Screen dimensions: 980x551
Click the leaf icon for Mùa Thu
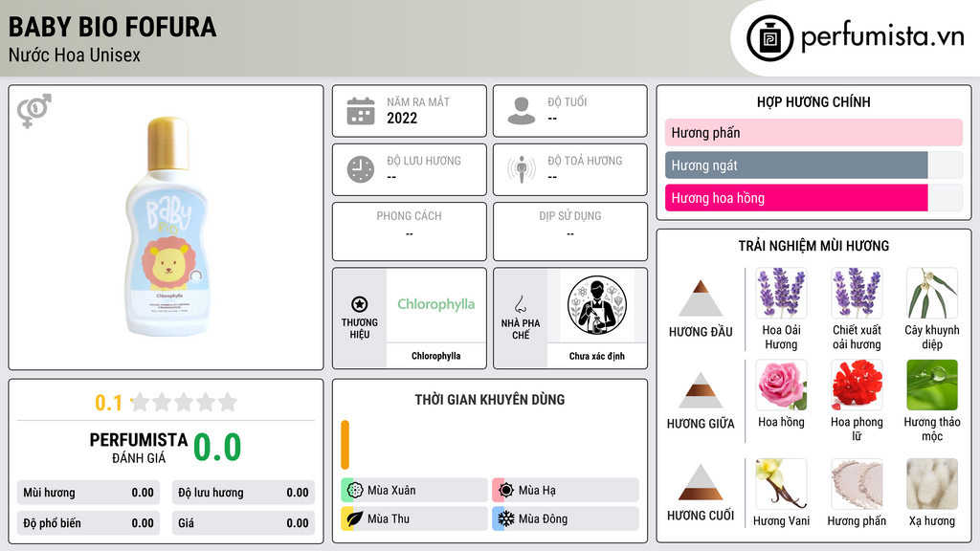(x=355, y=518)
